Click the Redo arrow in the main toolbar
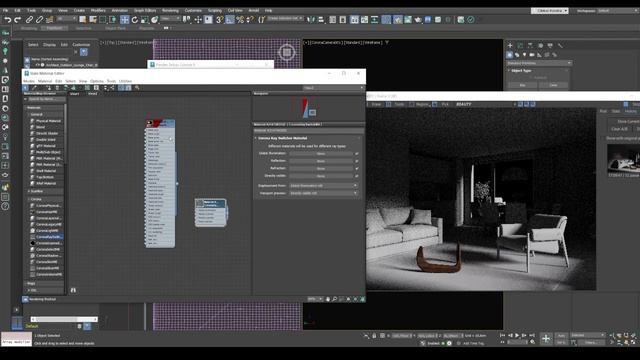Viewport: 640px width, 360px height. tap(18, 20)
